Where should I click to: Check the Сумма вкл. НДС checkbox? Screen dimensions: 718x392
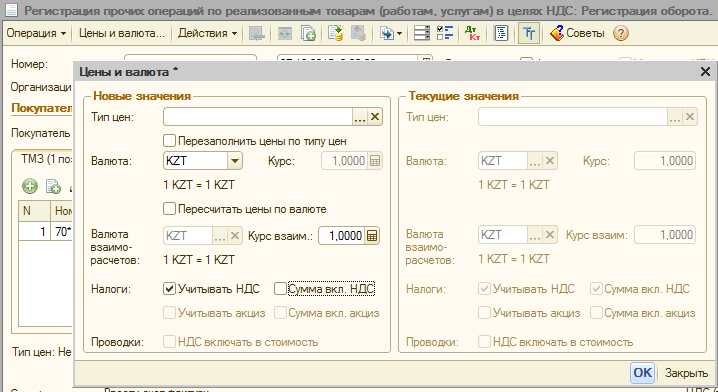(x=280, y=289)
